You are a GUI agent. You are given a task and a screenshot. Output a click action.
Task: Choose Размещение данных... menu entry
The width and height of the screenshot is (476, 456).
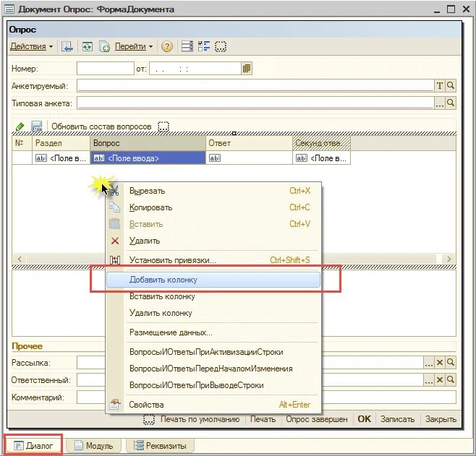[x=213, y=332]
